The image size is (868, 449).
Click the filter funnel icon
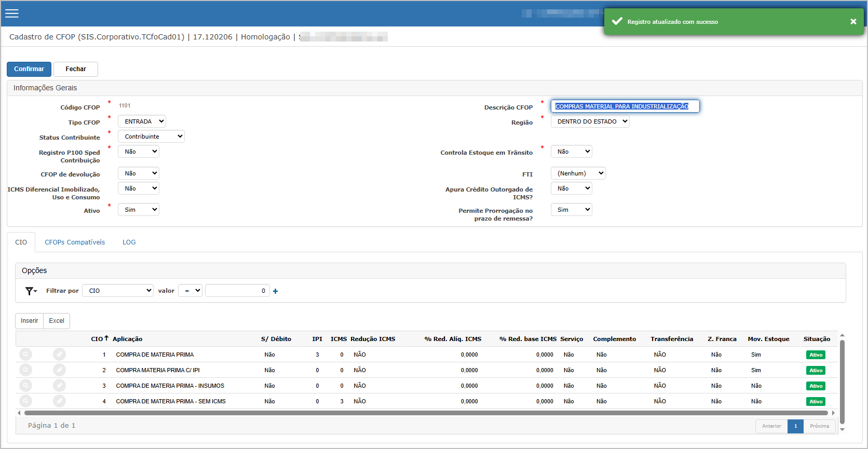point(31,291)
